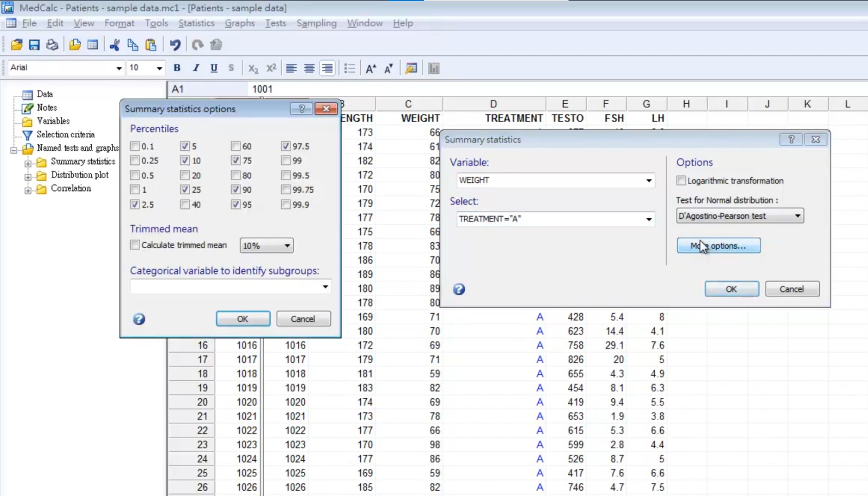The image size is (868, 496).
Task: Click the find/format spreadsheet icon
Action: coord(411,68)
